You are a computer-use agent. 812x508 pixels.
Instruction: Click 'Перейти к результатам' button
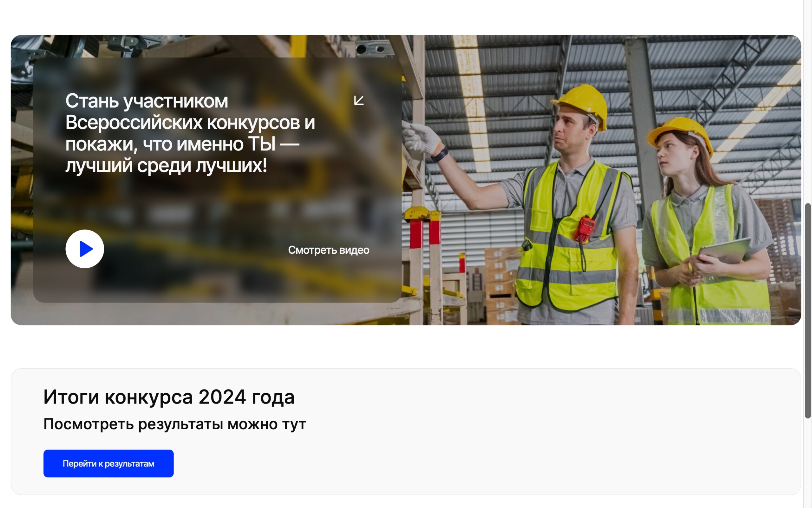pos(108,463)
